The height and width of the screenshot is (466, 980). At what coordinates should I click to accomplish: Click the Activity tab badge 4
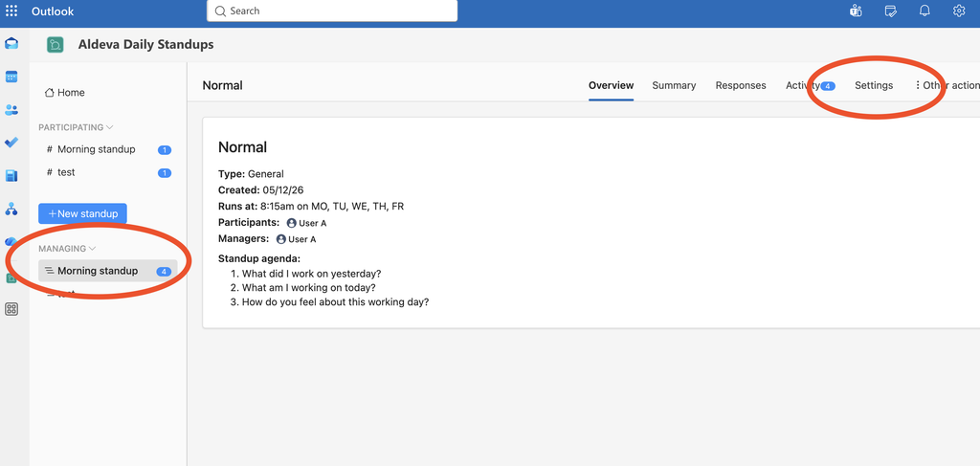coord(828,86)
